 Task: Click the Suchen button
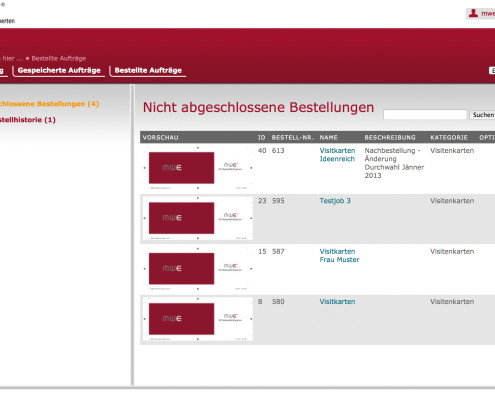point(482,115)
